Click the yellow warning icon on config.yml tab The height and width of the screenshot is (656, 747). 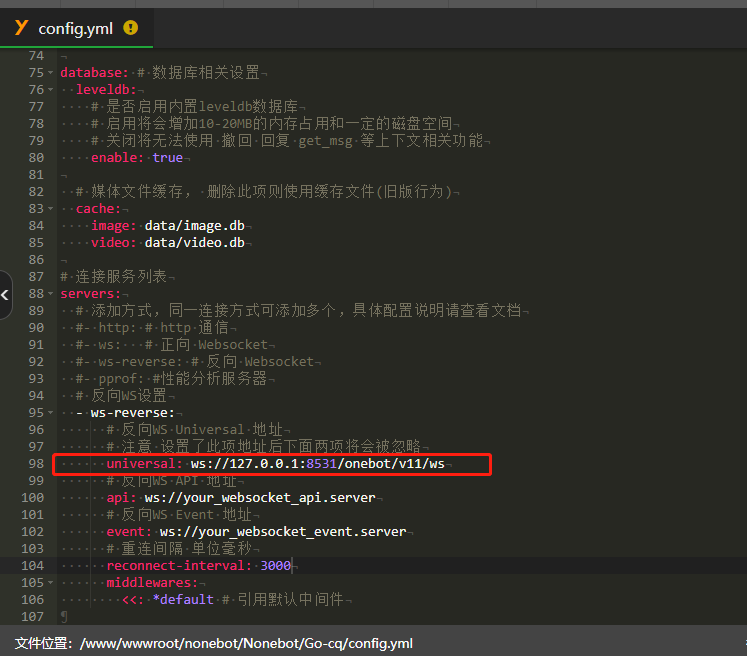pyautogui.click(x=131, y=28)
